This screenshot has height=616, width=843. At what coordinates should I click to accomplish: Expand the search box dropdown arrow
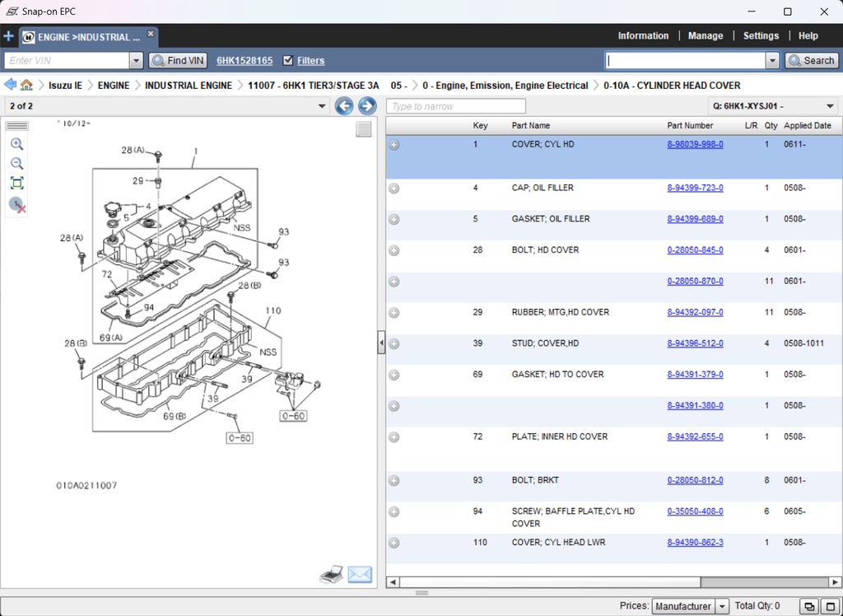(x=772, y=61)
